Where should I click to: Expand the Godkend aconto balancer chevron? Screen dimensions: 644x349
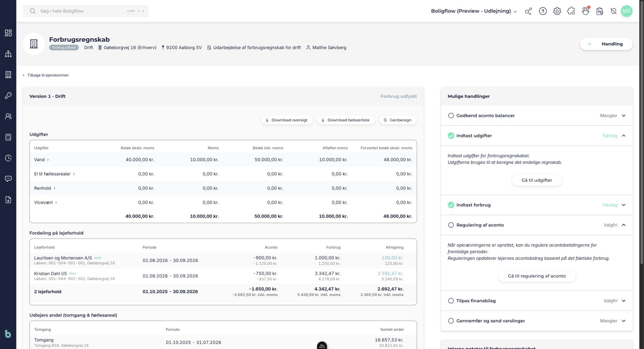[x=623, y=116]
